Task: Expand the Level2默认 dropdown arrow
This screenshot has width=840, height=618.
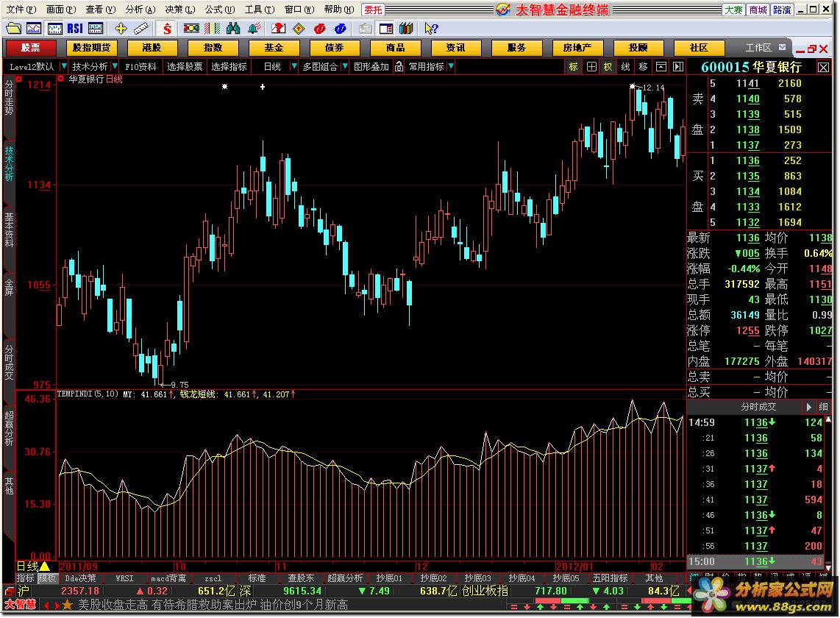Action: pyautogui.click(x=64, y=66)
